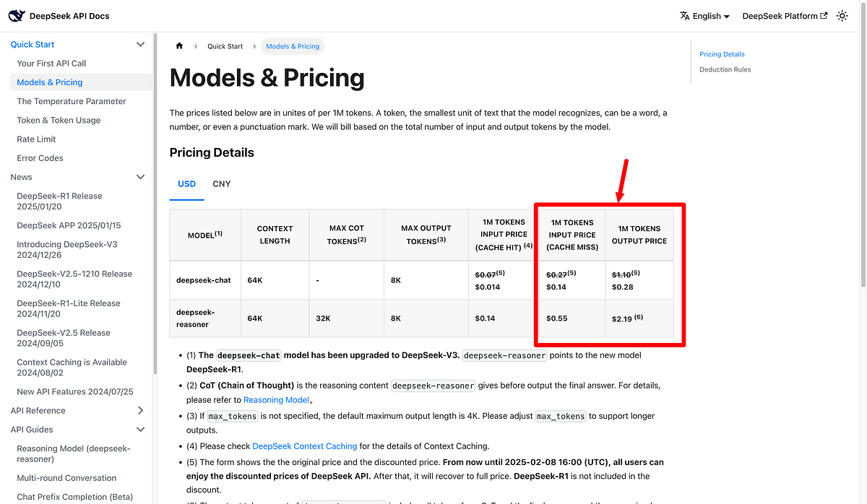Open Token & Token Usage page
Viewport: 867px width, 504px height.
tap(59, 120)
